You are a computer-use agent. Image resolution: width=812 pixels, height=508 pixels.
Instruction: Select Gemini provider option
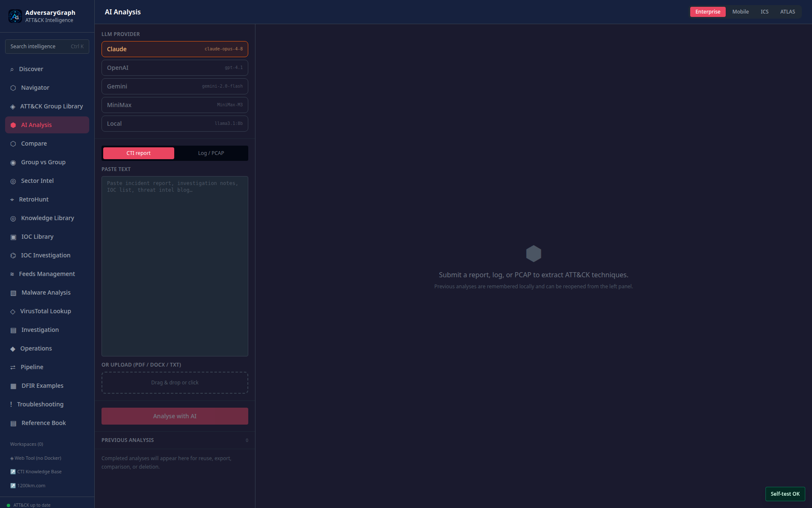[175, 86]
